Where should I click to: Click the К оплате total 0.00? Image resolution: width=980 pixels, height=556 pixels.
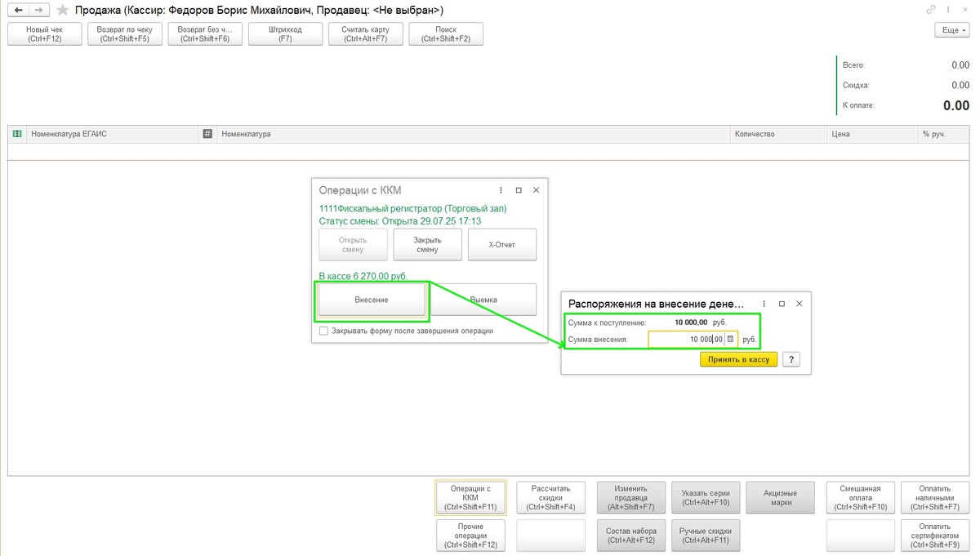pos(956,105)
